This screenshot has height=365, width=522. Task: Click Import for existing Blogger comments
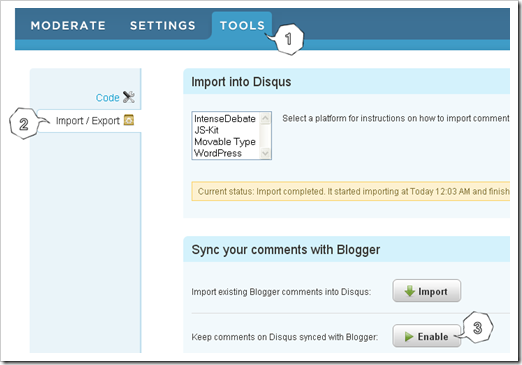click(427, 291)
